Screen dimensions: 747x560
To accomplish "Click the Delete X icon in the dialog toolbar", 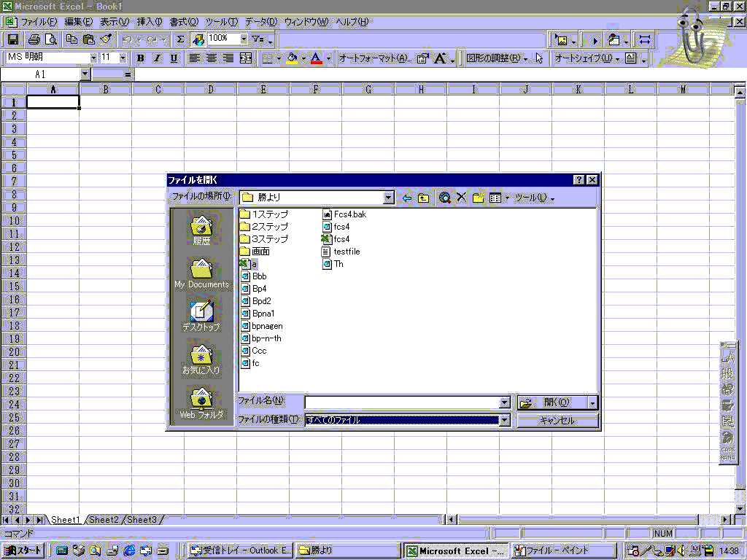I will click(461, 198).
